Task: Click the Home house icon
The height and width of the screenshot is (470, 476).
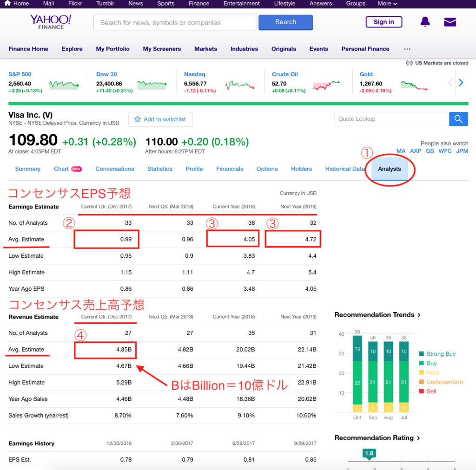Action: click(x=7, y=3)
